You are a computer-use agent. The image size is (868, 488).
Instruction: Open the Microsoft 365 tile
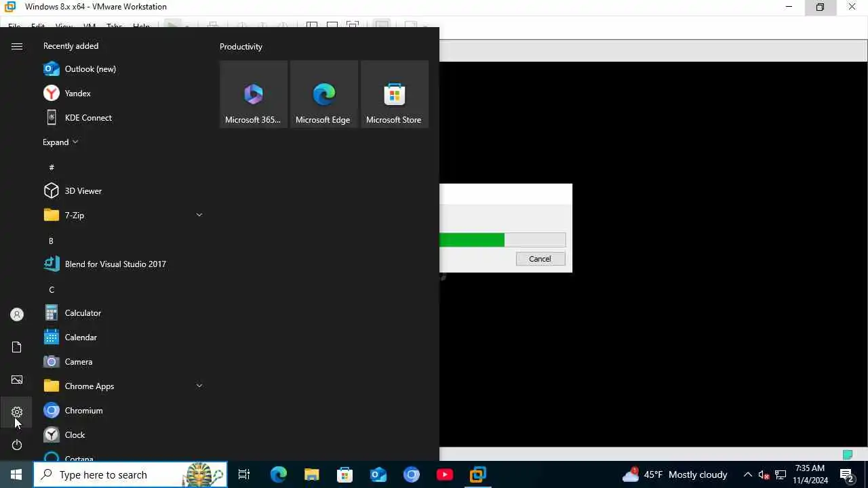tap(254, 94)
